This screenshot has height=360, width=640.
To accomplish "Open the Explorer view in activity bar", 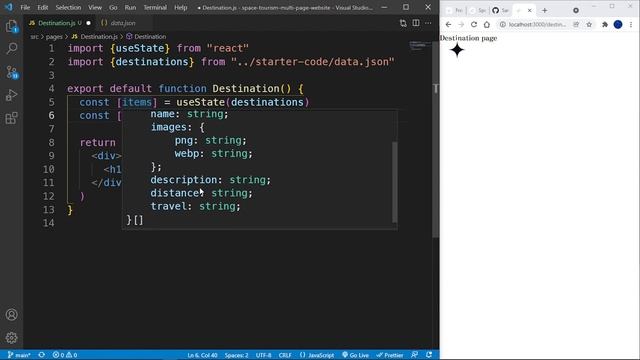I will [x=11, y=26].
